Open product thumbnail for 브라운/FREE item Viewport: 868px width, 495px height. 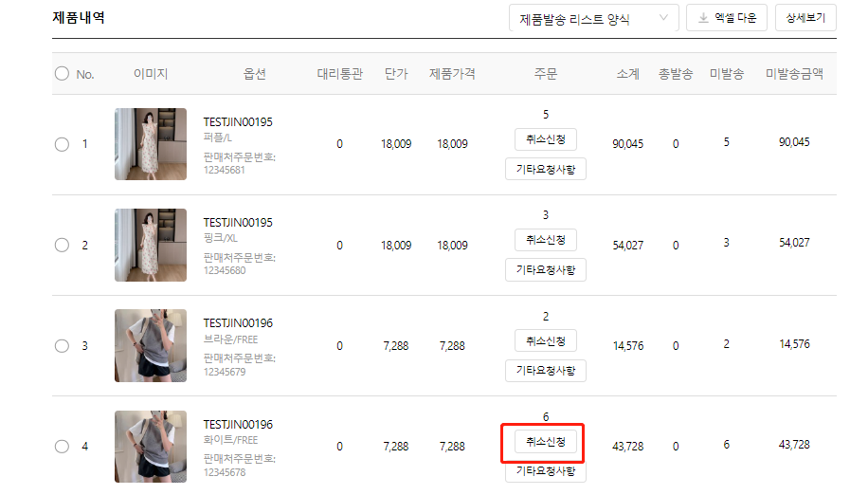tap(151, 345)
